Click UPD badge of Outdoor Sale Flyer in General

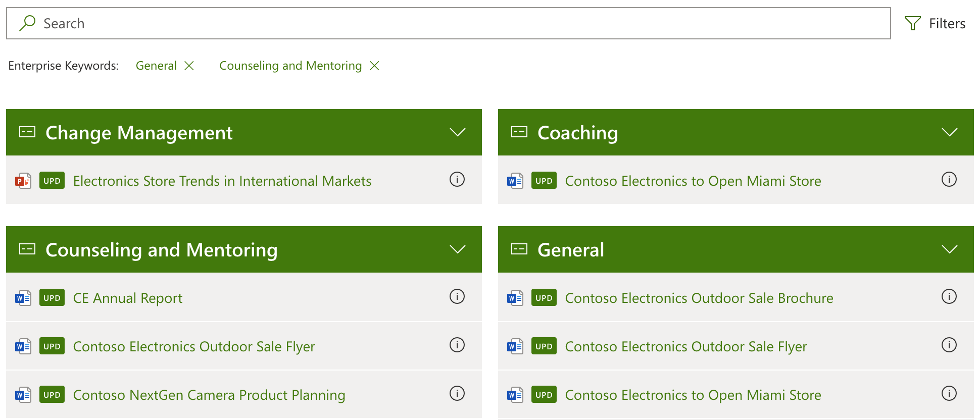pyautogui.click(x=544, y=346)
